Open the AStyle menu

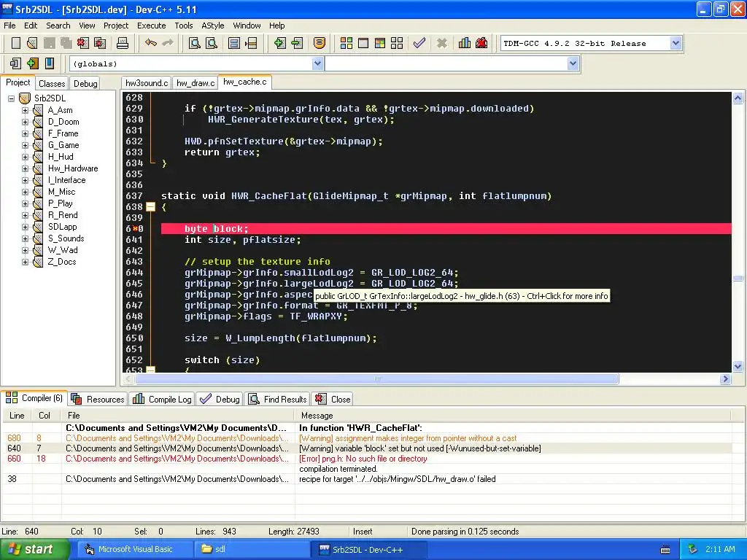(212, 26)
